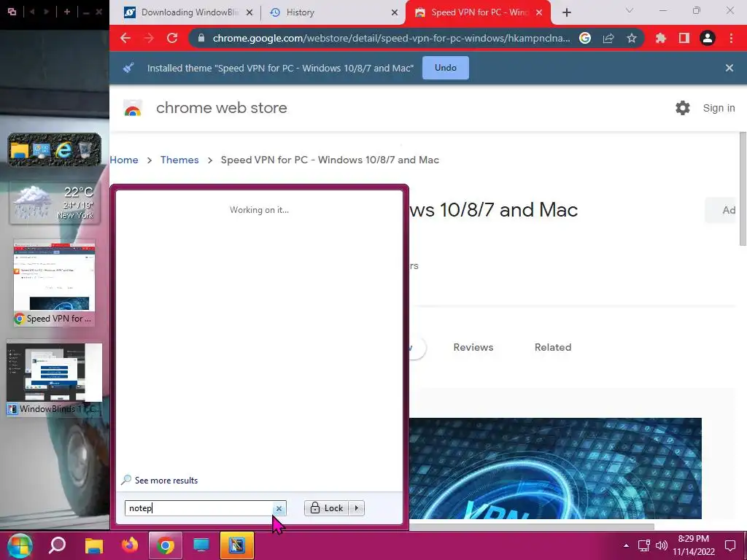Open the Windows Start orb
Image resolution: width=747 pixels, height=560 pixels.
20,545
